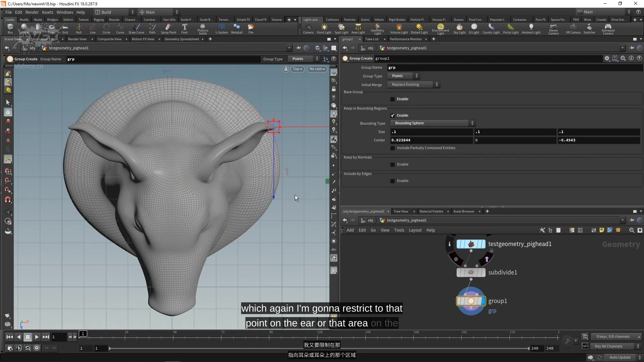Open Group Type dropdown selector
This screenshot has width=644, height=362.
click(404, 75)
